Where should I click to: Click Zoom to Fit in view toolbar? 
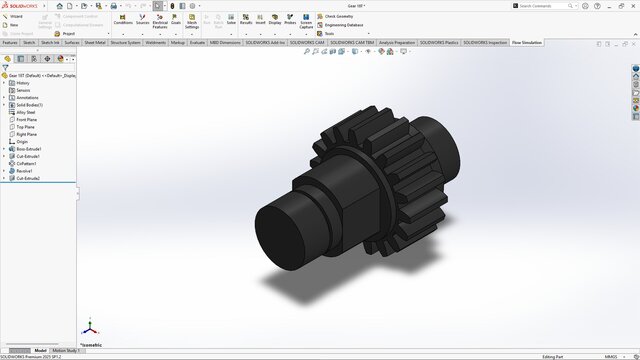click(307, 51)
